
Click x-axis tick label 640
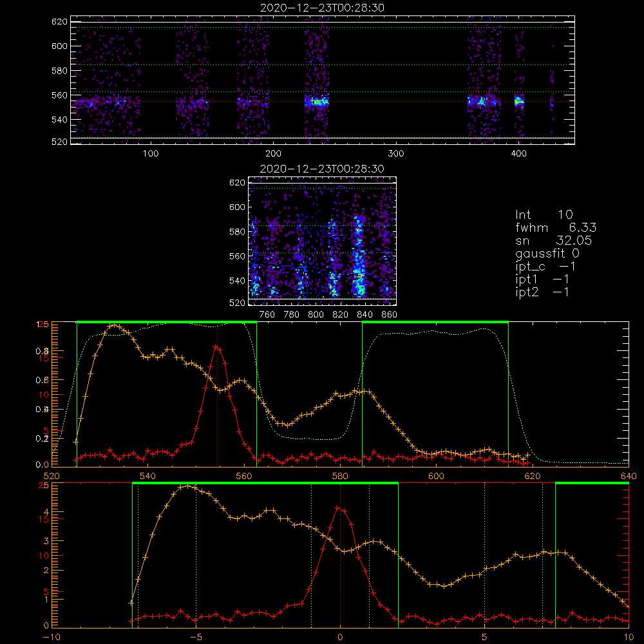[x=629, y=477]
